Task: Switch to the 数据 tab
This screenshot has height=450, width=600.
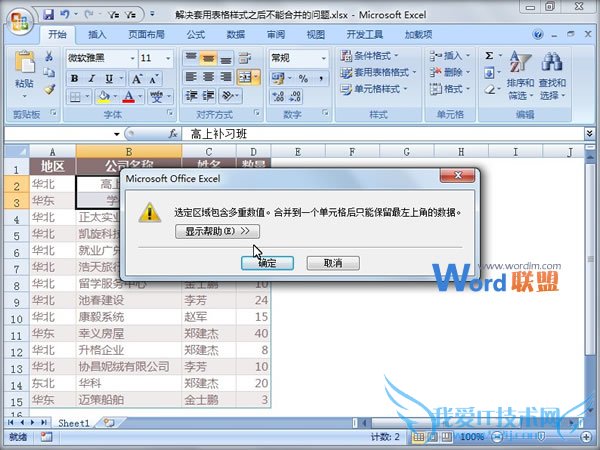Action: point(236,35)
